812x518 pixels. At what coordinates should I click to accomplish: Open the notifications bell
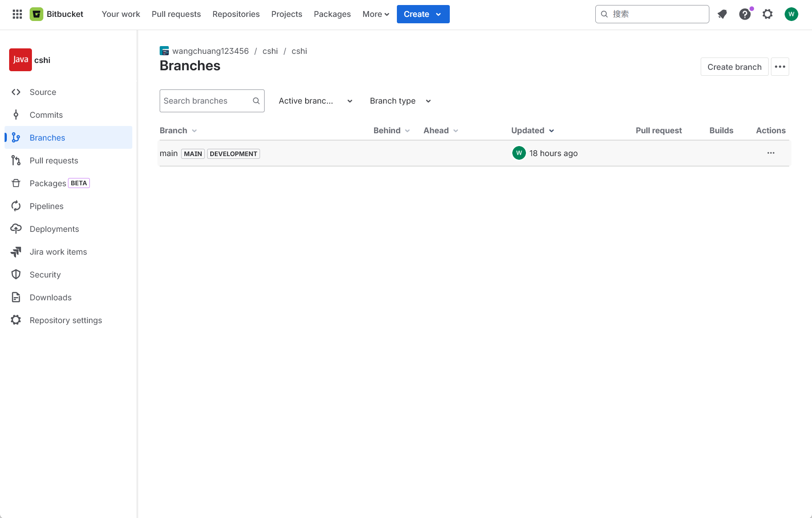pos(722,14)
